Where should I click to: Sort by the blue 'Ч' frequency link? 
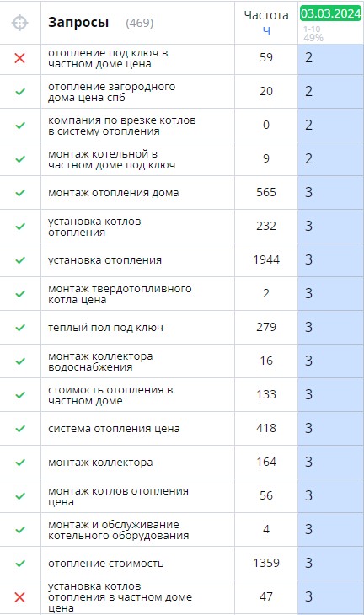(x=266, y=30)
